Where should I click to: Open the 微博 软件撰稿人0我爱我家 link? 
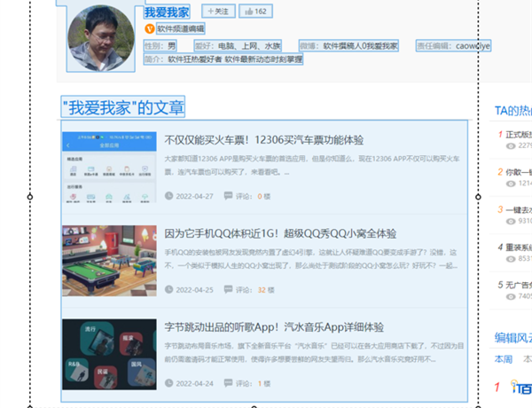click(x=348, y=45)
